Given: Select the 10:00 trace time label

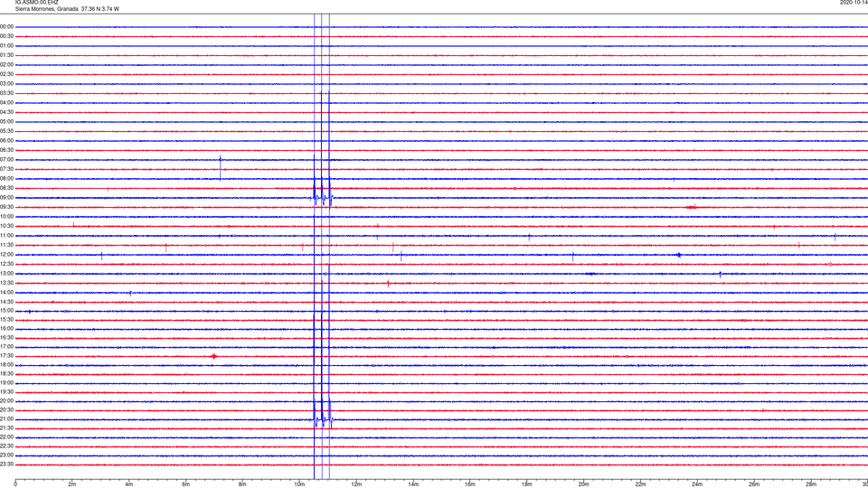Looking at the screenshot, I should [6, 216].
